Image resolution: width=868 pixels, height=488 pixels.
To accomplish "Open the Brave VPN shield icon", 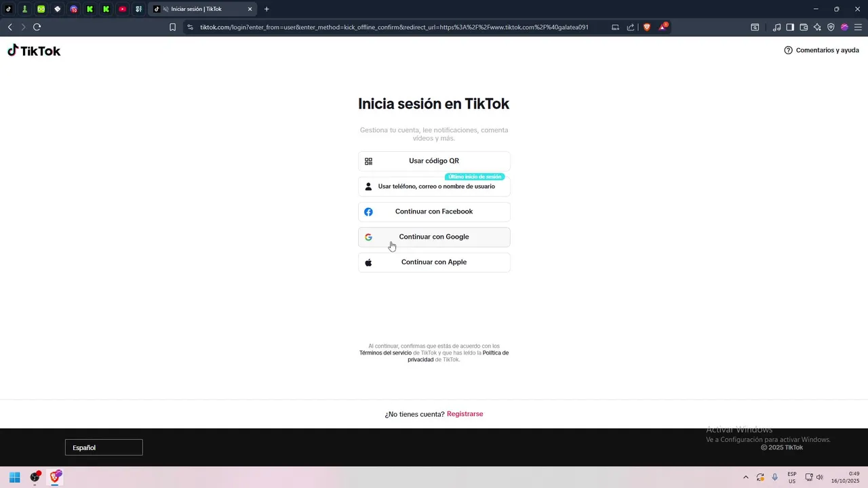I will click(831, 27).
